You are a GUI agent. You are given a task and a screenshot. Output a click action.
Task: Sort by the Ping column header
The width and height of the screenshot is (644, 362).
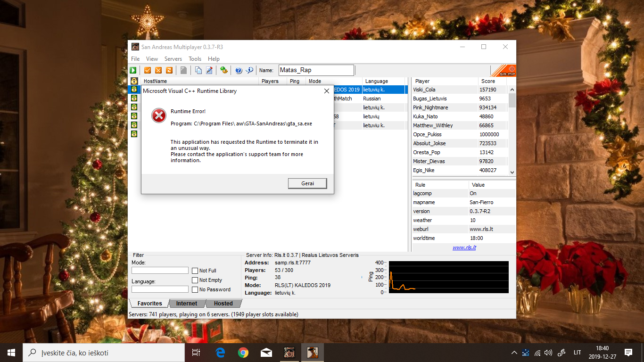(296, 81)
